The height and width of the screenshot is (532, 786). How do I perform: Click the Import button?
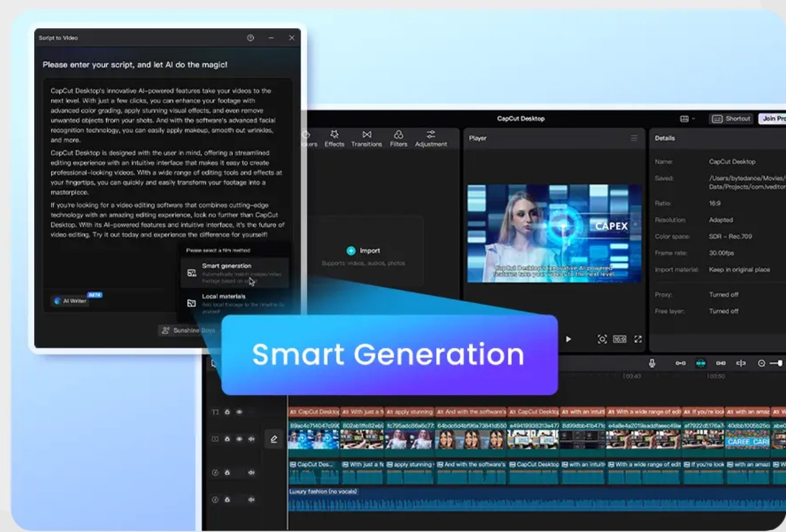point(363,251)
